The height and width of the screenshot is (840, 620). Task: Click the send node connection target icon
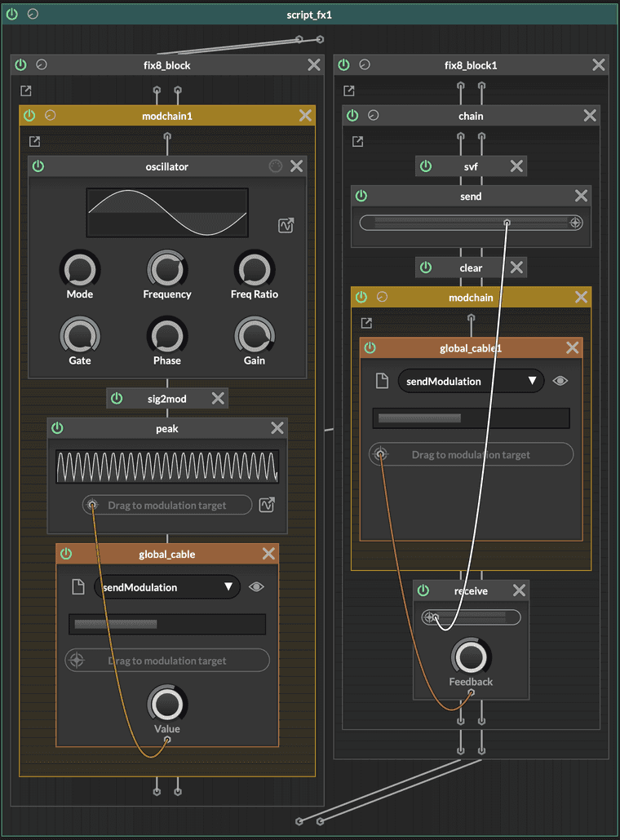[574, 223]
